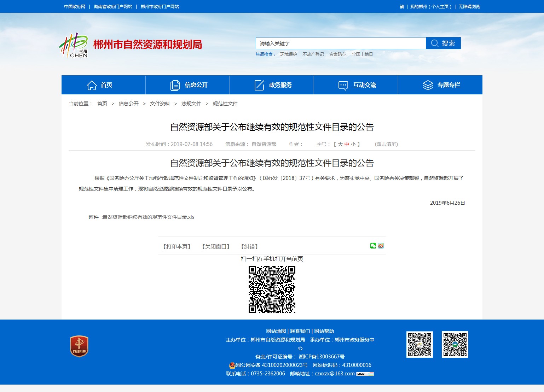Click the Chenzhou bureau logo icon
Image resolution: width=544 pixels, height=392 pixels.
(74, 45)
